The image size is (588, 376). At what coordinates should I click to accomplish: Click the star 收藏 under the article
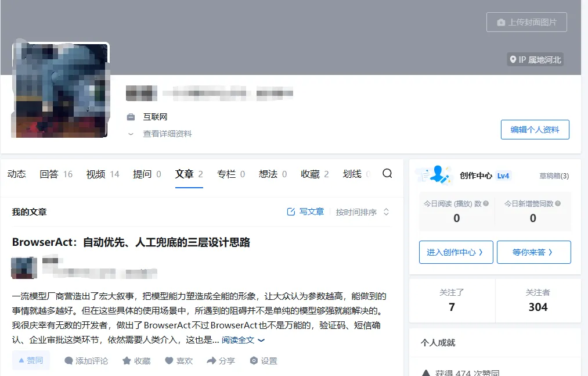pyautogui.click(x=136, y=361)
